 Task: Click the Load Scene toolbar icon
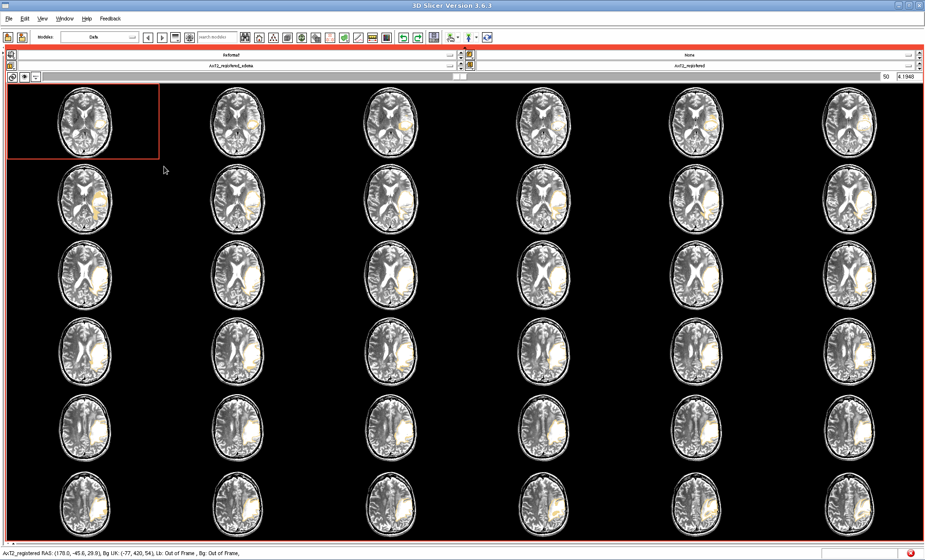pyautogui.click(x=8, y=38)
